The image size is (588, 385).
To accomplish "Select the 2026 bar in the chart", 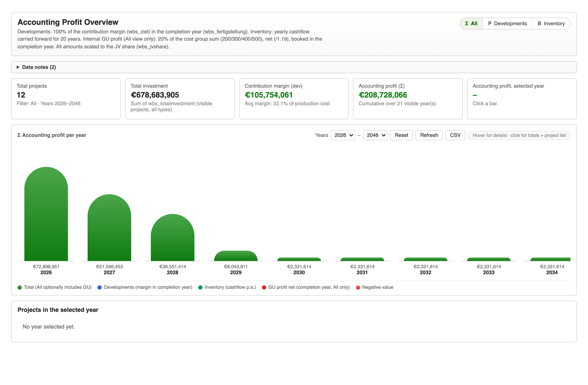I will pyautogui.click(x=46, y=214).
